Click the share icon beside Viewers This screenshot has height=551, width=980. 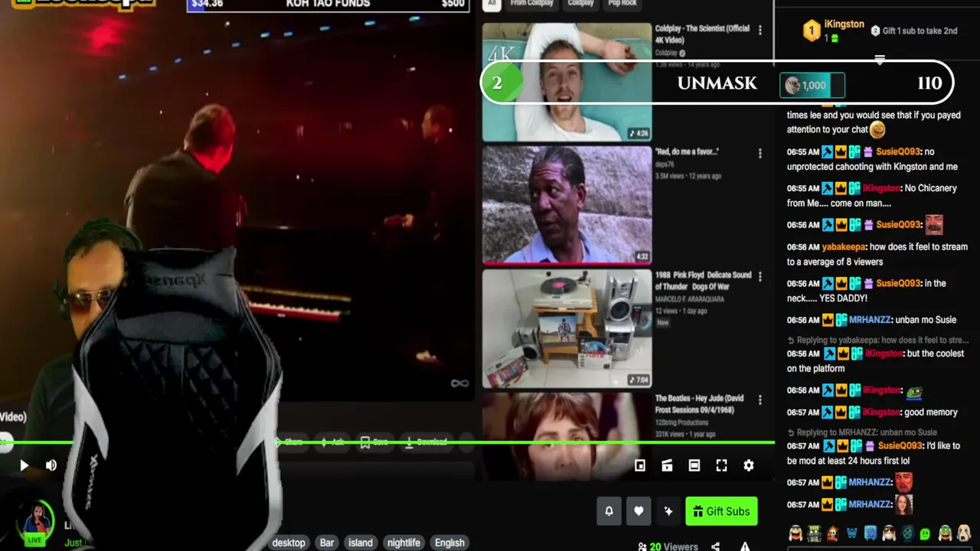pyautogui.click(x=715, y=546)
